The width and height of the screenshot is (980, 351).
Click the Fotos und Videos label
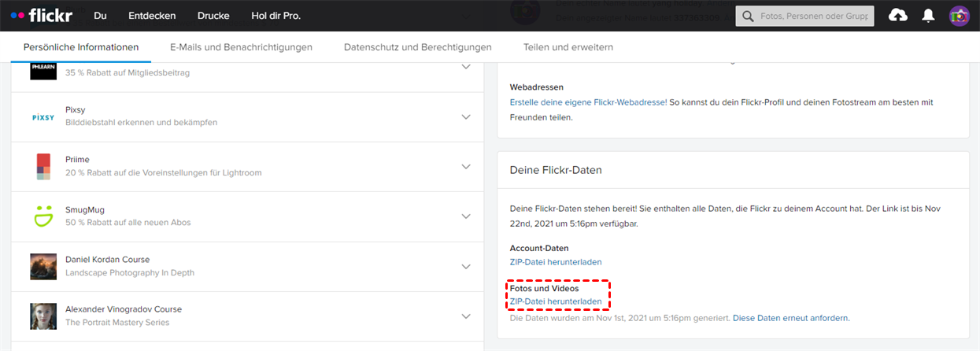[x=544, y=288]
